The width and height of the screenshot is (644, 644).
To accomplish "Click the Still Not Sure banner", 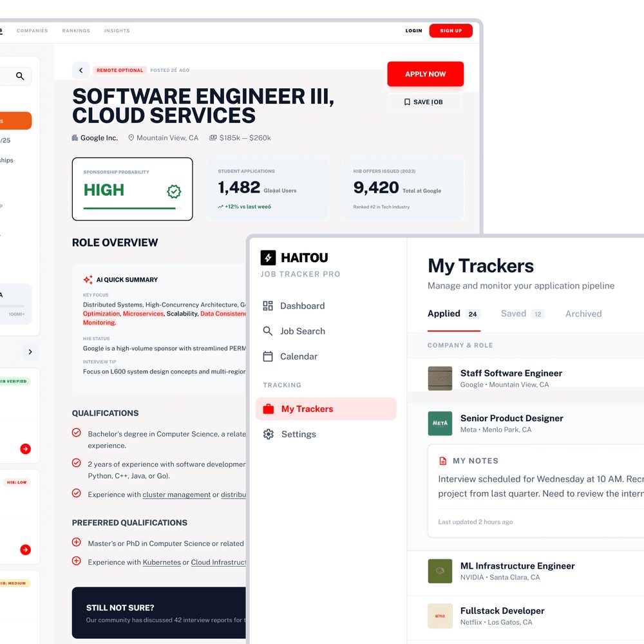I will pyautogui.click(x=159, y=613).
